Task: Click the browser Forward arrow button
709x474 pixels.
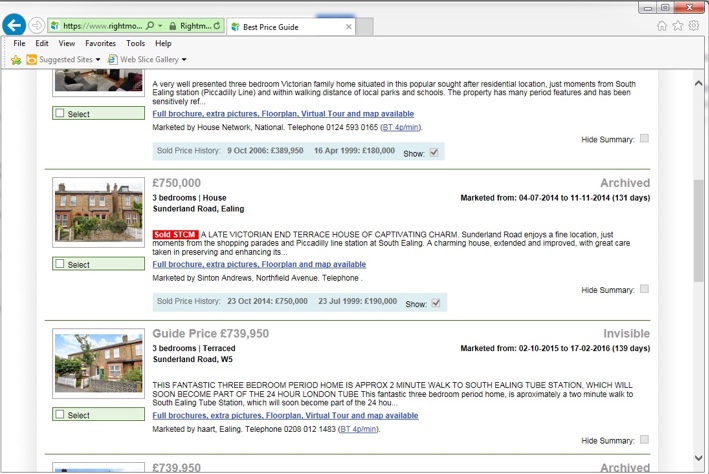Action: tap(37, 25)
